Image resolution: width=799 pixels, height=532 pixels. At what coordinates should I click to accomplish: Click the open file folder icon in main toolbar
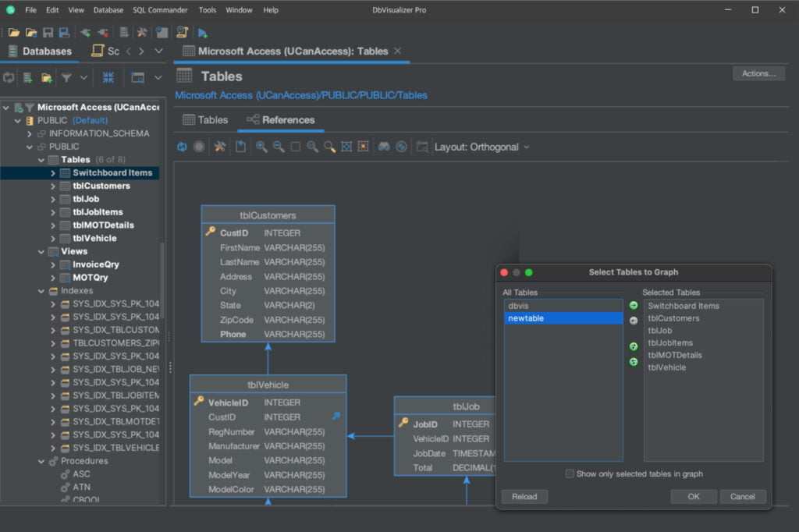14,33
